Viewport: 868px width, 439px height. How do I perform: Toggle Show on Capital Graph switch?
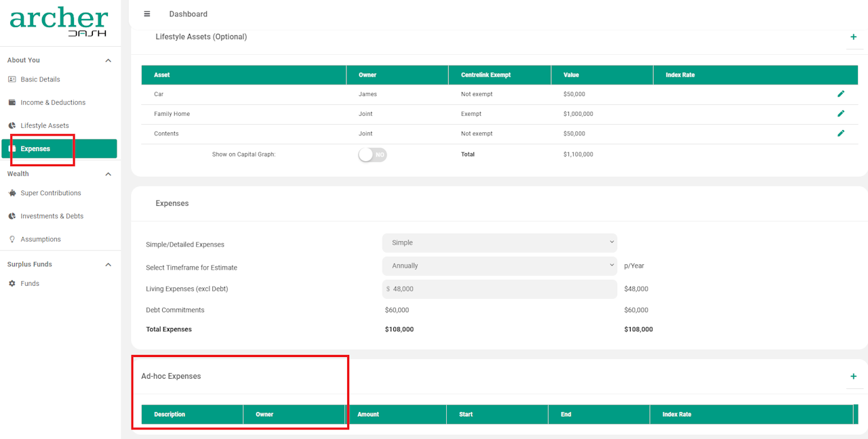coord(372,154)
